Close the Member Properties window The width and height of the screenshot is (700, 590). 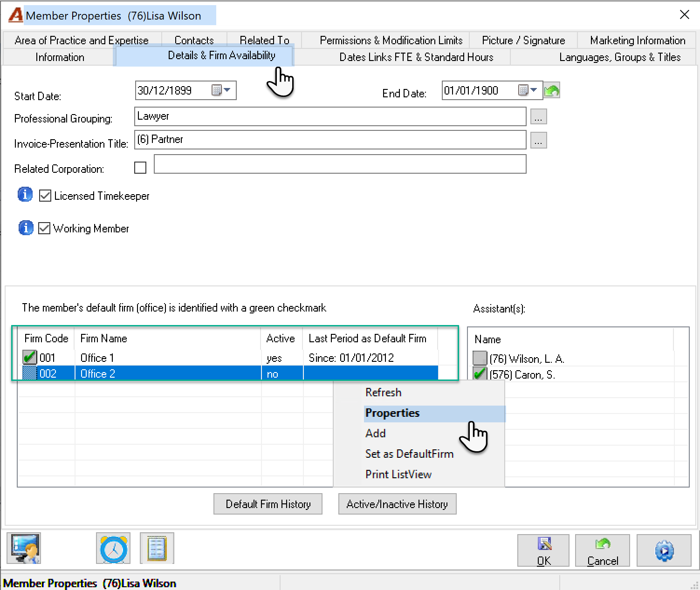[684, 15]
